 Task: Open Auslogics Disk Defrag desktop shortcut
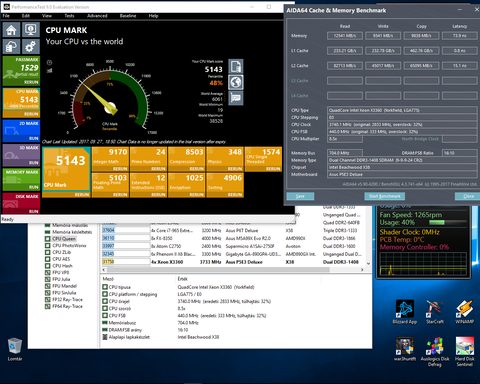(x=435, y=352)
